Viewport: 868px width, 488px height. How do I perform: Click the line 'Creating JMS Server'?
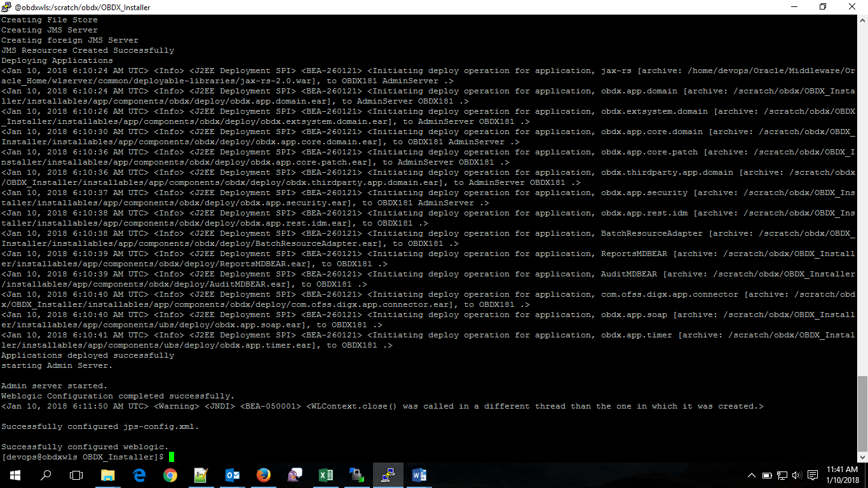point(50,30)
